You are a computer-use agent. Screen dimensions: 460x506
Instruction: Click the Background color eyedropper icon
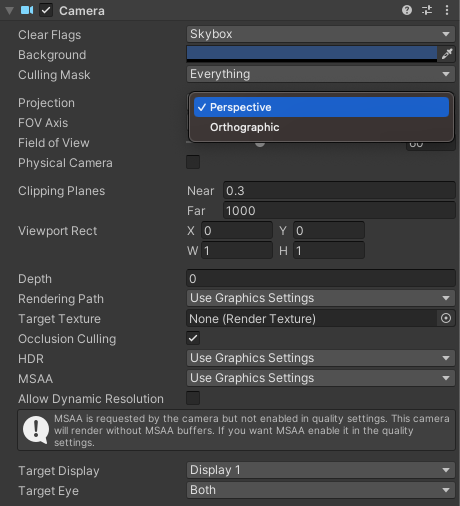tap(447, 54)
